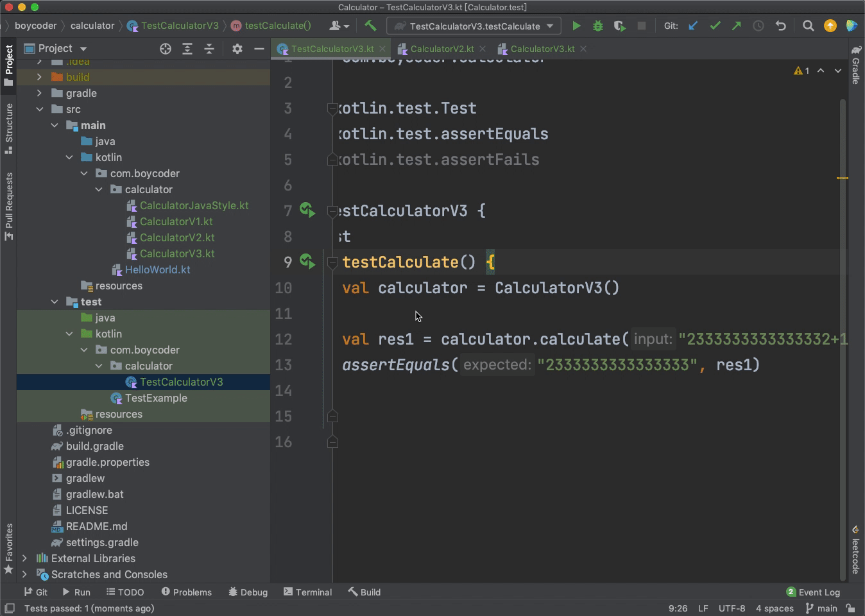Image resolution: width=865 pixels, height=616 pixels.
Task: Hide the Project tool window
Action: click(259, 49)
